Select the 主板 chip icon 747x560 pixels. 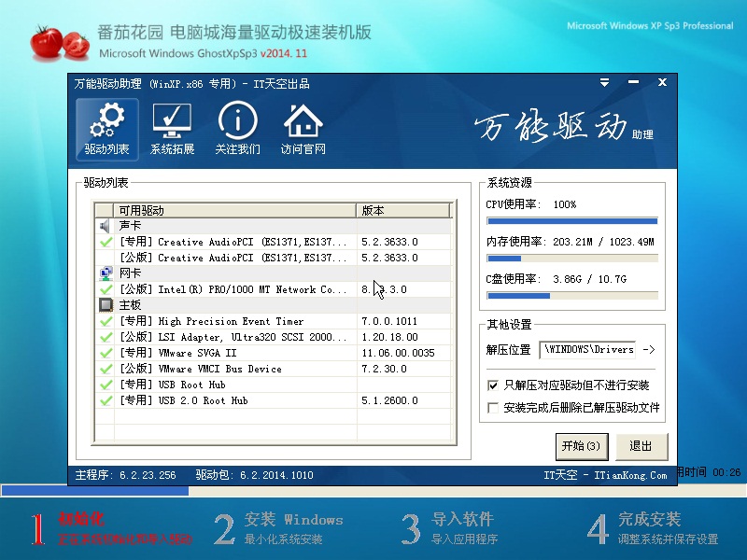tap(106, 305)
